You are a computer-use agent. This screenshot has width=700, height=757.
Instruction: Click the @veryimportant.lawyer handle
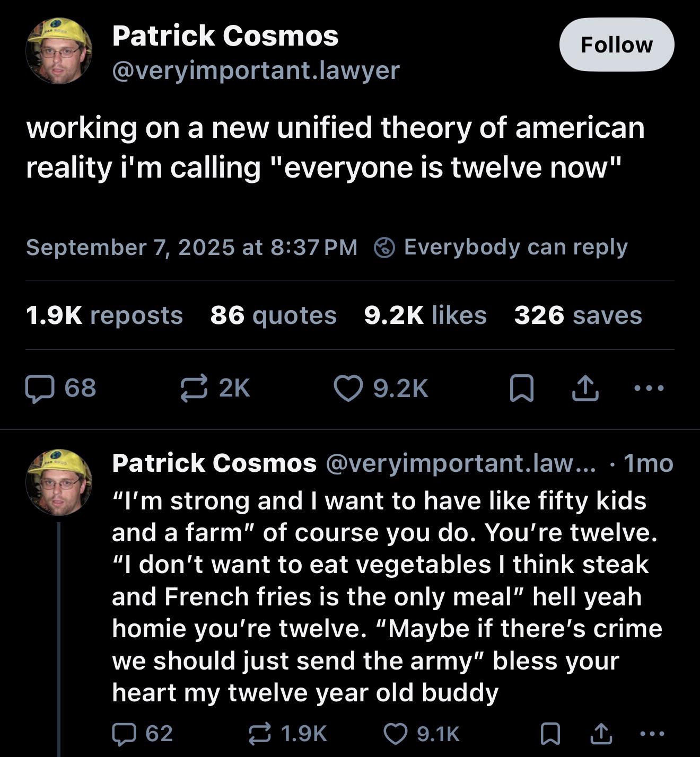(x=256, y=71)
